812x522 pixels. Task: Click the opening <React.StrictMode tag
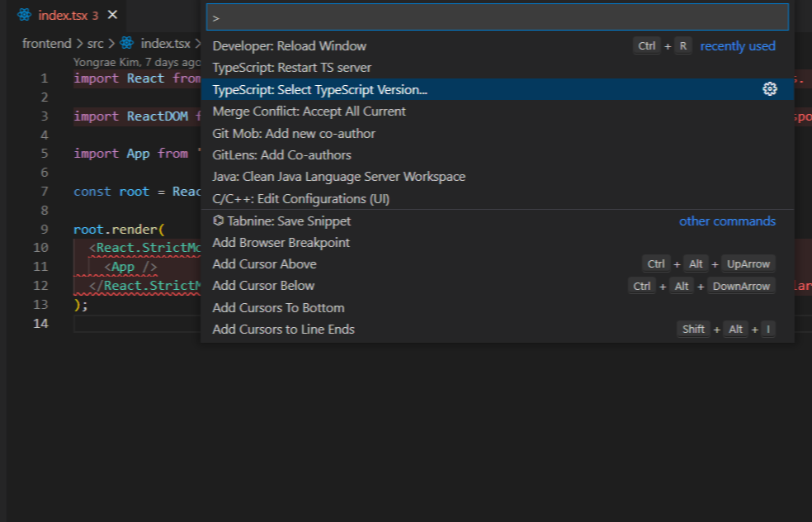(x=145, y=248)
